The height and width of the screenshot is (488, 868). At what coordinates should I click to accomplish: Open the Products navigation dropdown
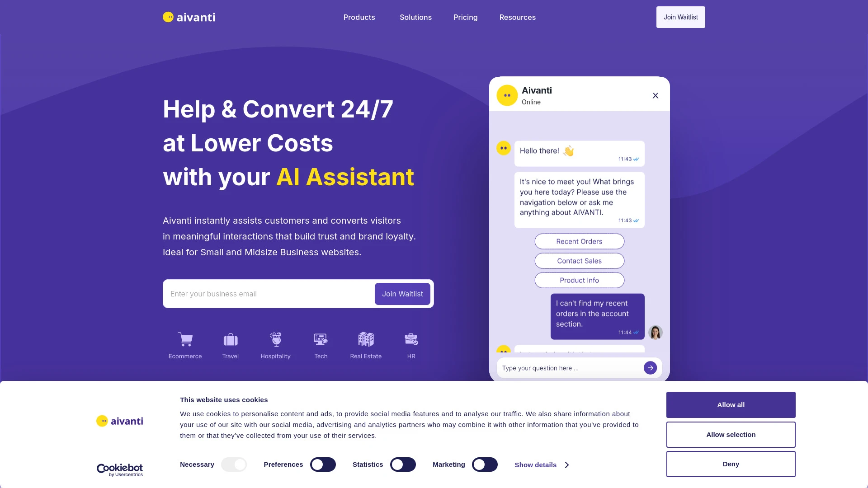click(359, 17)
